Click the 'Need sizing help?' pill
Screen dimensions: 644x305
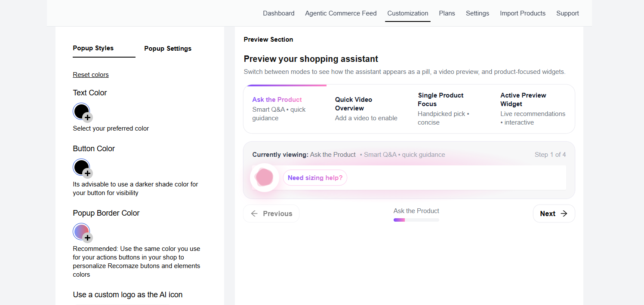(x=315, y=178)
